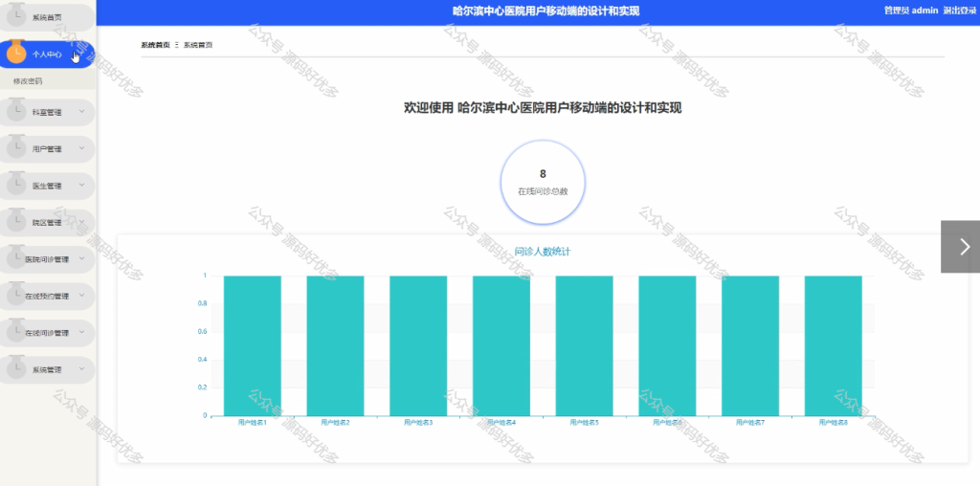
Task: Click the 用户姓名3 bar in chart
Action: click(418, 345)
